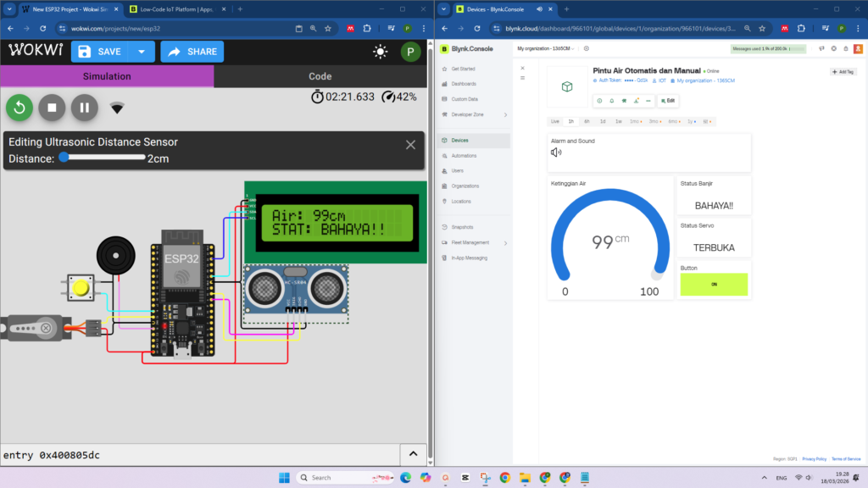Screen dimensions: 868x488
Task: Open Windows Start menu
Action: [x=284, y=478]
